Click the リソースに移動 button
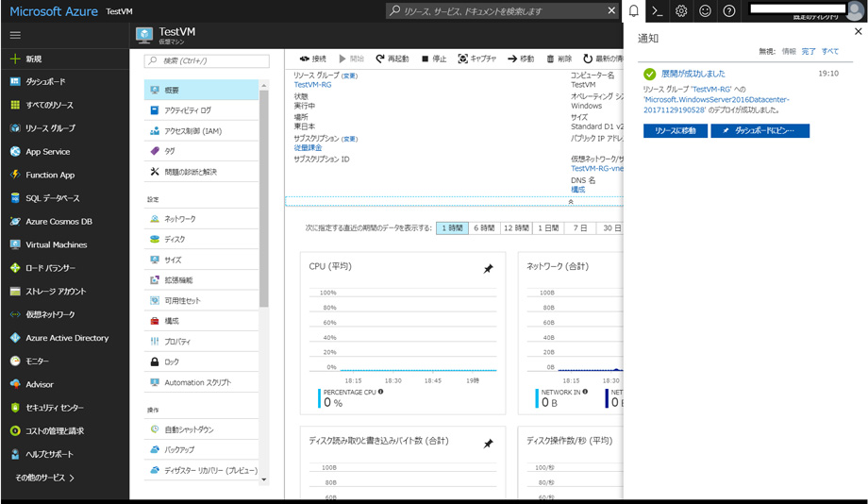This screenshot has height=504, width=868. (675, 131)
